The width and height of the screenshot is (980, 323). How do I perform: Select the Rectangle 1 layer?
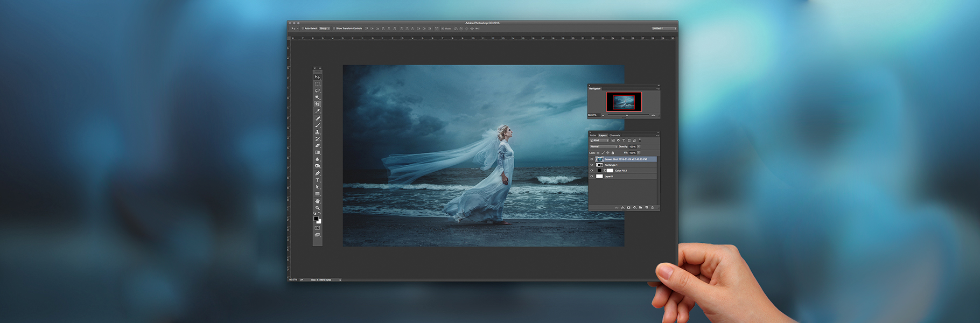tap(624, 165)
